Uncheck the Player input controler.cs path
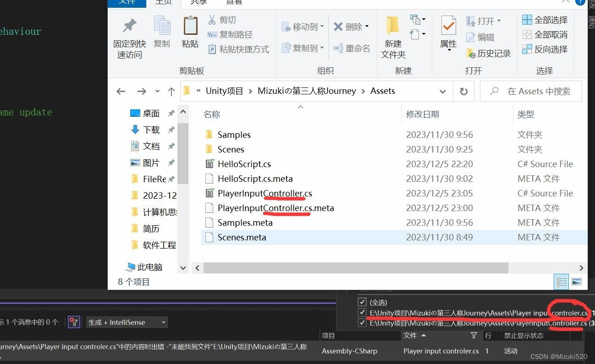The height and width of the screenshot is (364, 595). click(x=362, y=313)
